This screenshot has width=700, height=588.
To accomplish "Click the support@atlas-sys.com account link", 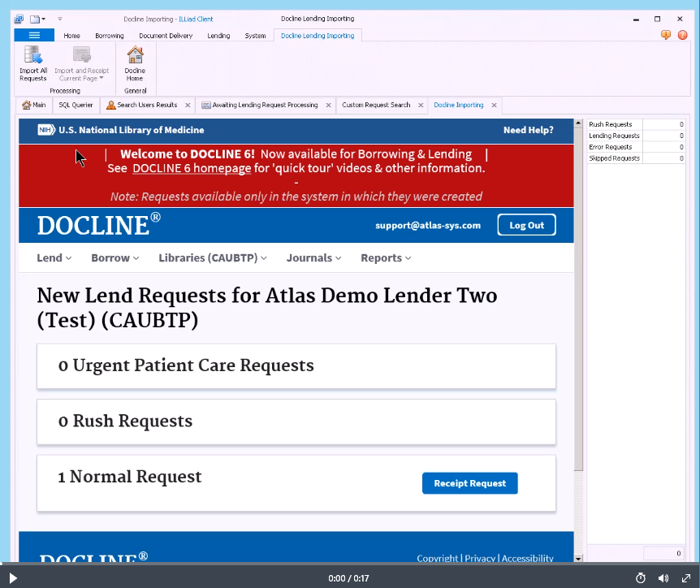I will (428, 226).
